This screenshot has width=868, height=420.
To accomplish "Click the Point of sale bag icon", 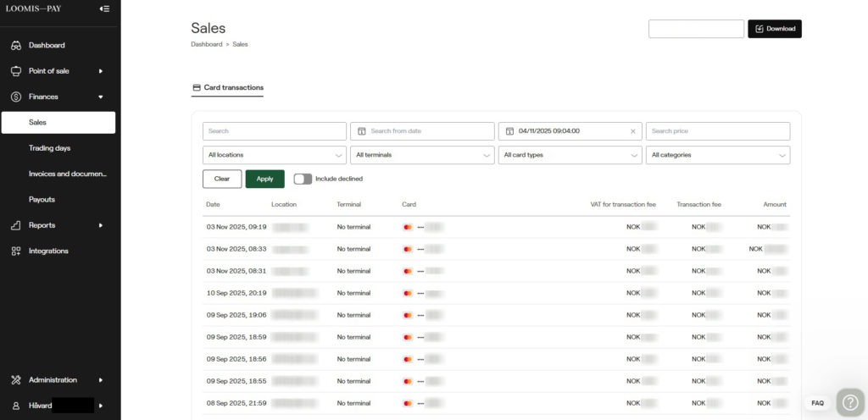I will click(16, 71).
